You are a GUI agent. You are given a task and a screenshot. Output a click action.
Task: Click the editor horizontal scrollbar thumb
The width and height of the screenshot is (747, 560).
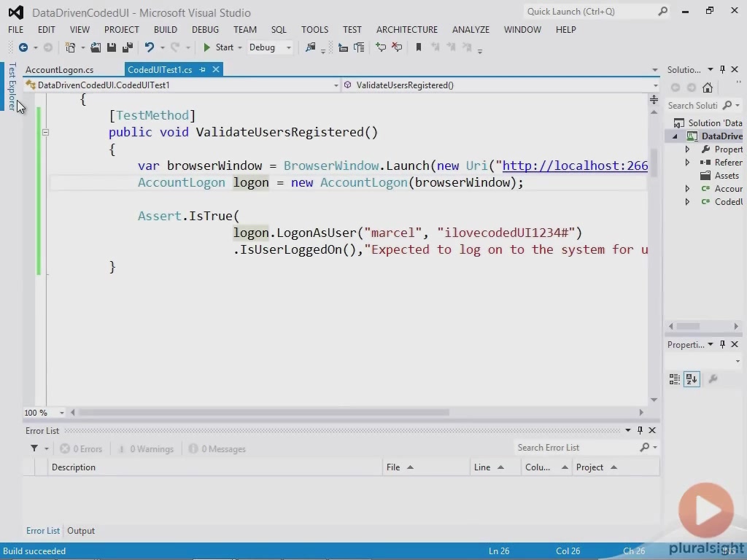pos(263,413)
